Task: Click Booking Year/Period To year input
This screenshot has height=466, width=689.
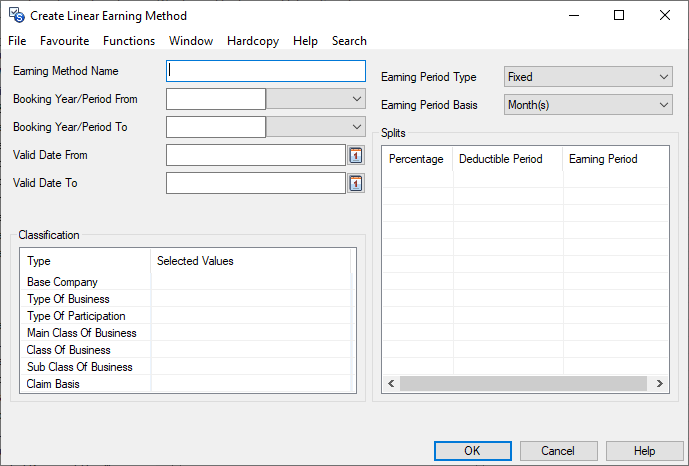Action: click(x=216, y=127)
